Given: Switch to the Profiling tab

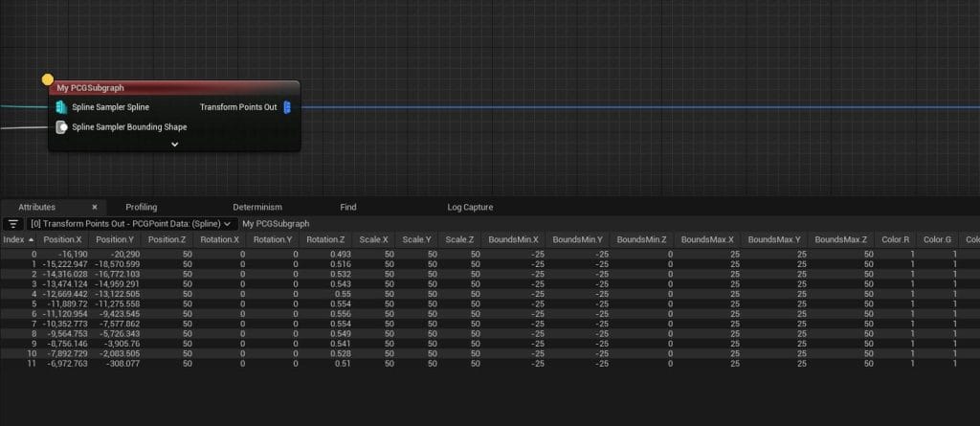Looking at the screenshot, I should 142,207.
